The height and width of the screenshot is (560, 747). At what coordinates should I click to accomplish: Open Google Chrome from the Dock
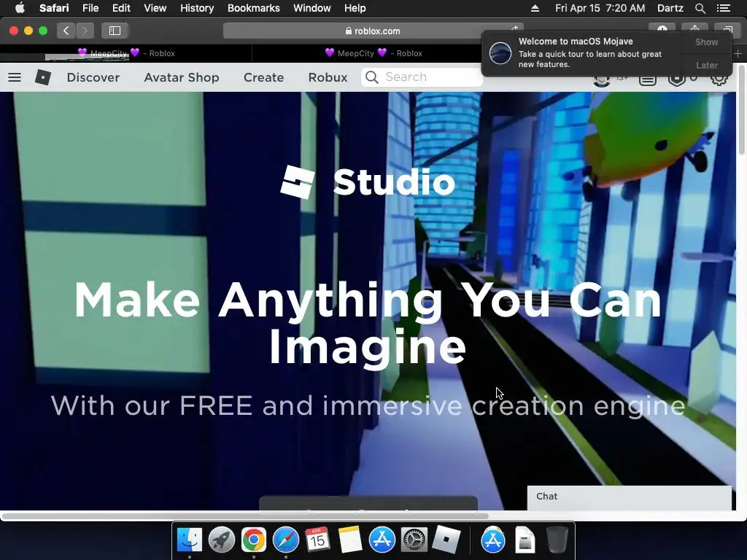click(x=253, y=540)
